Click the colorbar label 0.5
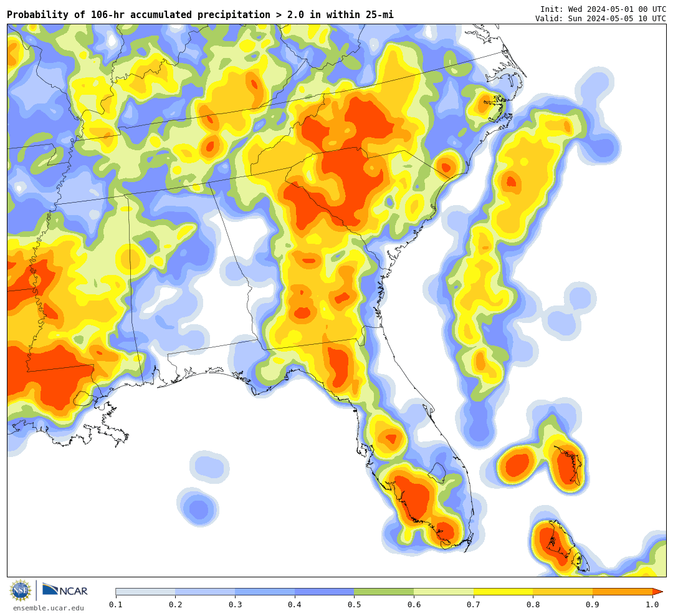 click(354, 604)
